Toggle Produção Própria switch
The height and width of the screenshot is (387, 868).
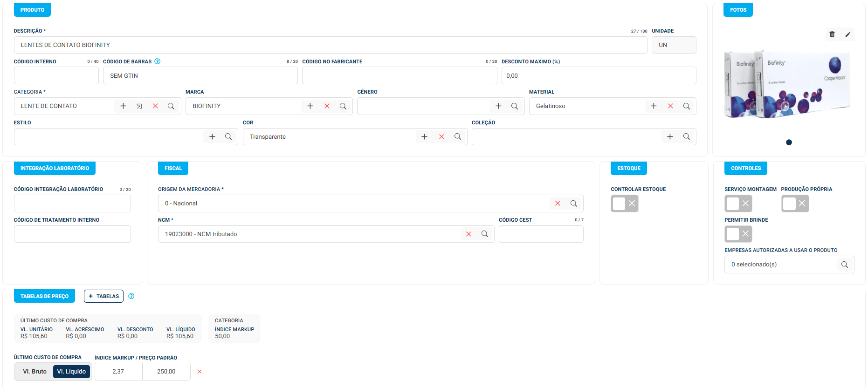[795, 204]
